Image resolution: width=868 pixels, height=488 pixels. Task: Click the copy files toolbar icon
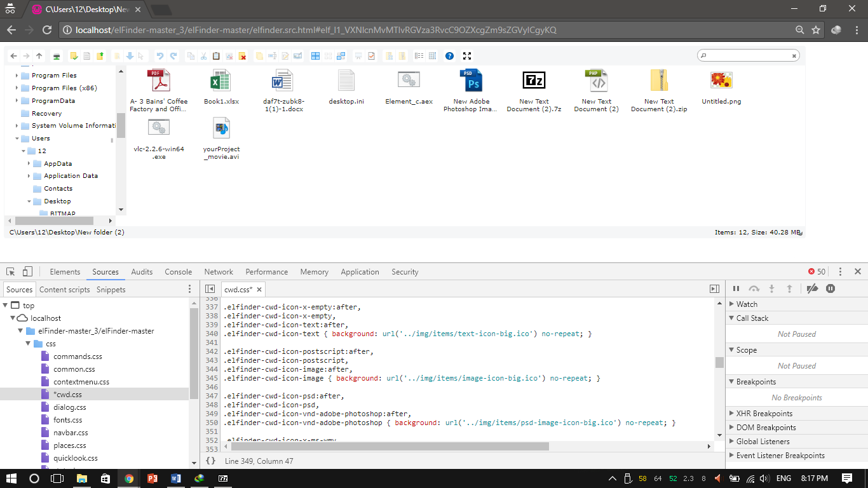pos(191,56)
